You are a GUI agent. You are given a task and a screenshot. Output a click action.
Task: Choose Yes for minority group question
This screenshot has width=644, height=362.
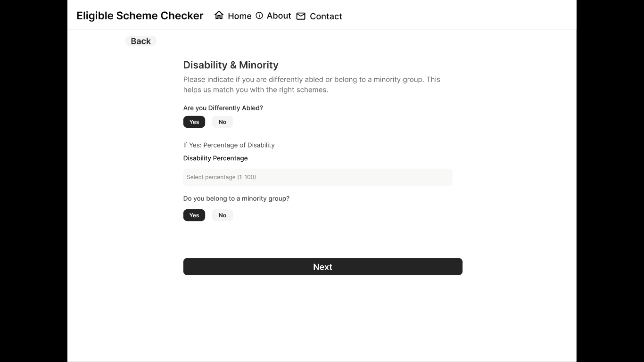pyautogui.click(x=194, y=215)
